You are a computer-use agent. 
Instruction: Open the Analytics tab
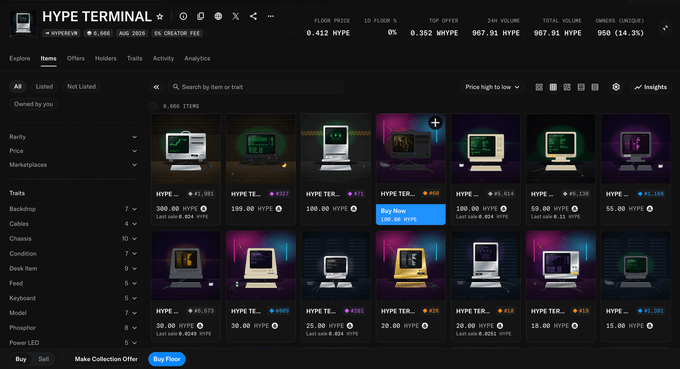coord(197,58)
